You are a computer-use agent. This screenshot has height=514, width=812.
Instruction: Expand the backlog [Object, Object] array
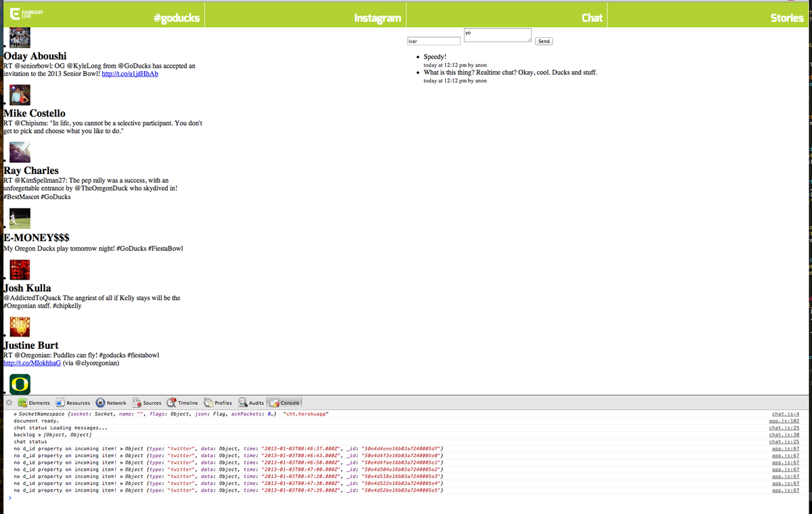pos(39,435)
